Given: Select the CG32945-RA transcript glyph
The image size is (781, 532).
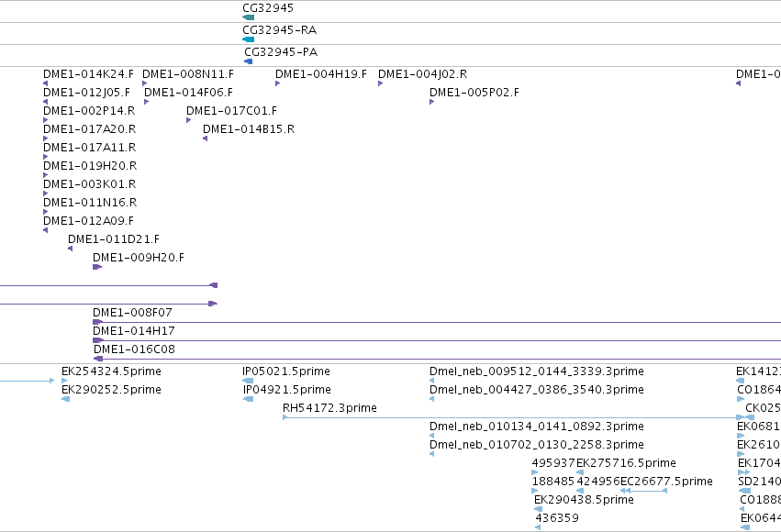Looking at the screenshot, I should tap(248, 39).
